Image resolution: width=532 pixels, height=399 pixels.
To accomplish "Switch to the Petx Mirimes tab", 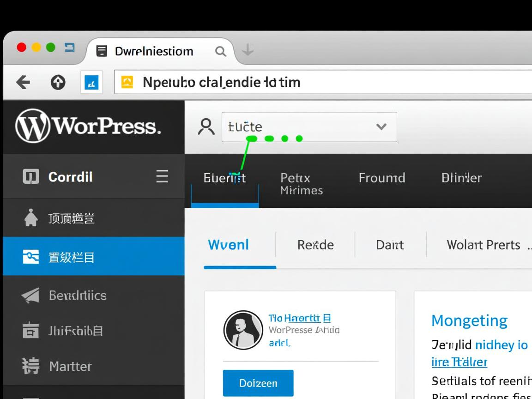I will coord(301,183).
